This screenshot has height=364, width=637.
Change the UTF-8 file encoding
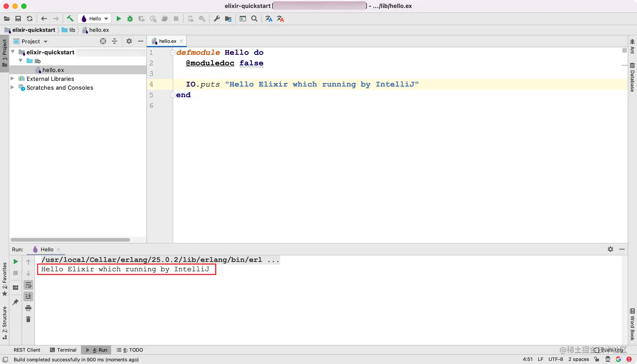(556, 359)
